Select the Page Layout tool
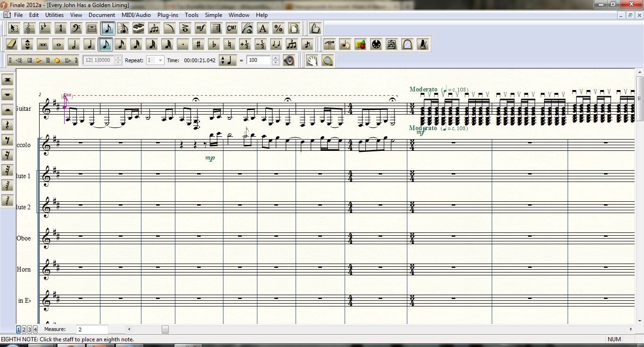 click(294, 28)
